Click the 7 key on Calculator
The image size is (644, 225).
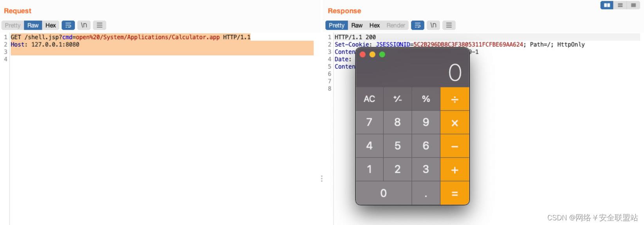click(369, 122)
